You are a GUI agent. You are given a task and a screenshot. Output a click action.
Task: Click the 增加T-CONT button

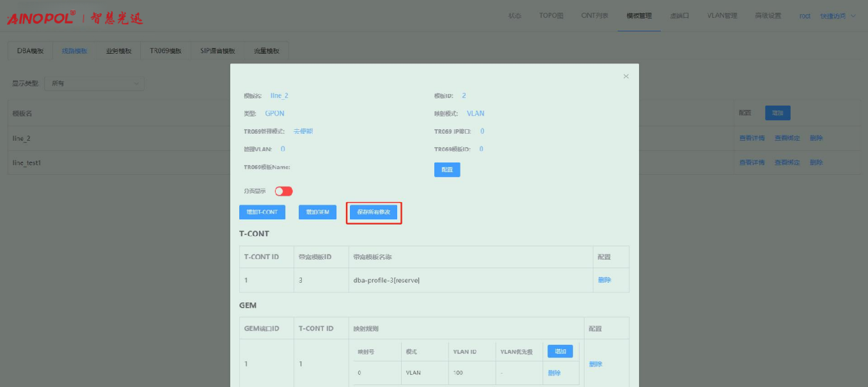click(262, 212)
